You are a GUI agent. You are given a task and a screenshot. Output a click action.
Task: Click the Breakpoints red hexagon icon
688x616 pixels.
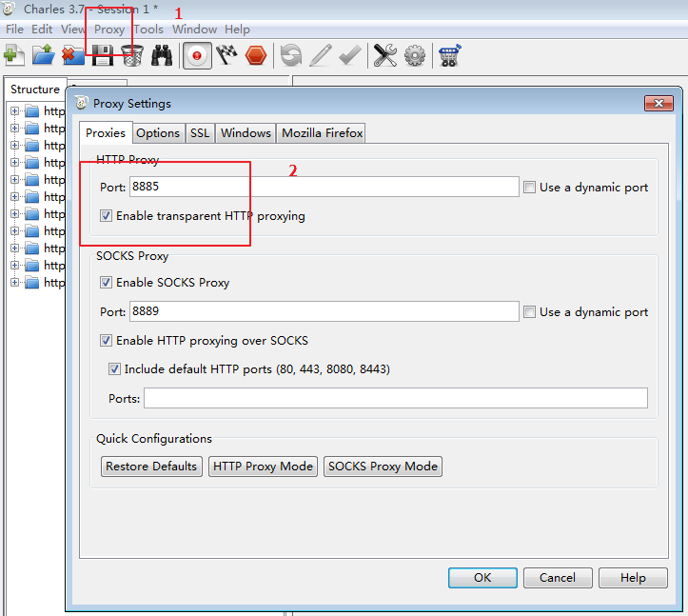coord(256,56)
